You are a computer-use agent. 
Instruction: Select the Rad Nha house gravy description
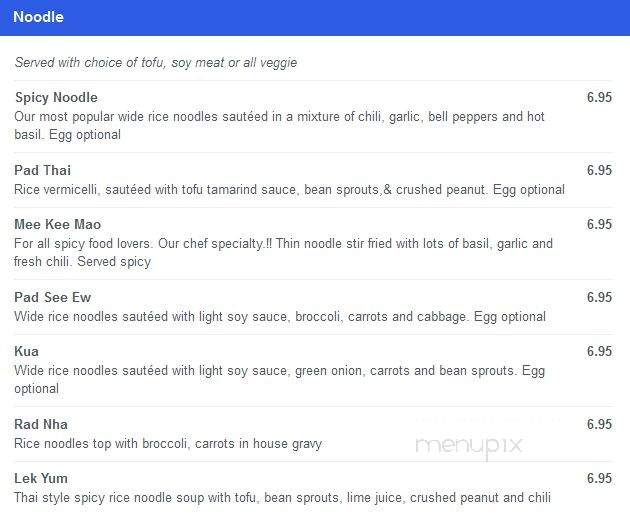tap(168, 444)
